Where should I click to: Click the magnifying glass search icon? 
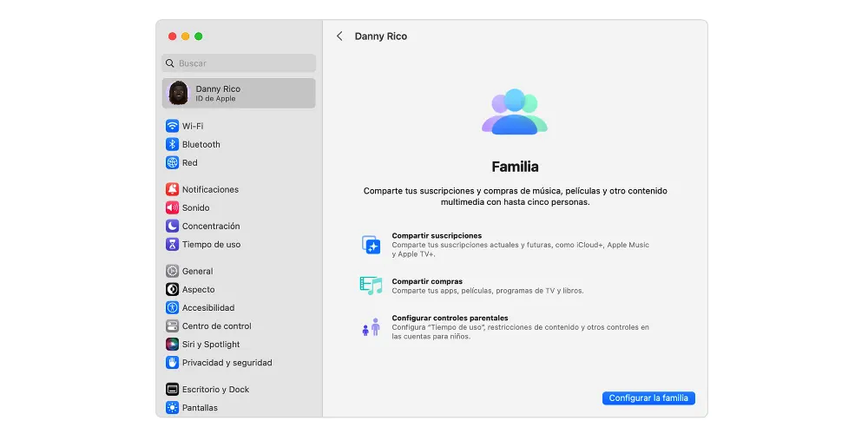[x=170, y=63]
